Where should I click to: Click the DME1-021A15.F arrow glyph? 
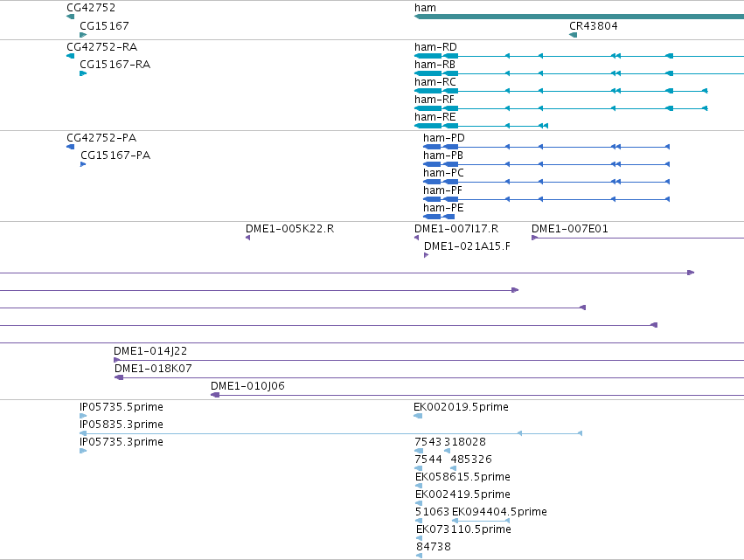(426, 255)
